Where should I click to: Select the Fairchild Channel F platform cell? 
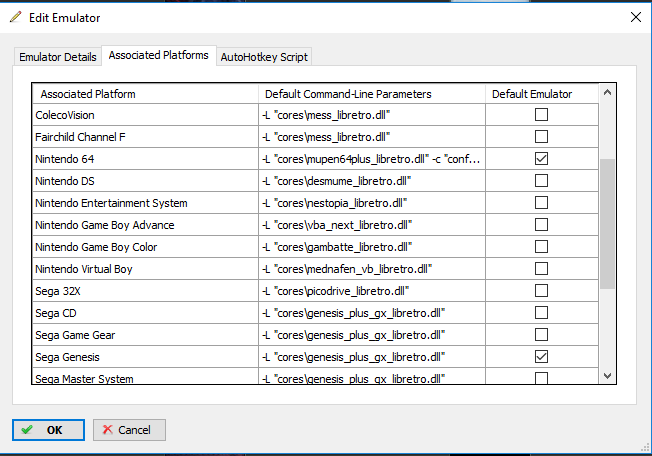pos(146,137)
